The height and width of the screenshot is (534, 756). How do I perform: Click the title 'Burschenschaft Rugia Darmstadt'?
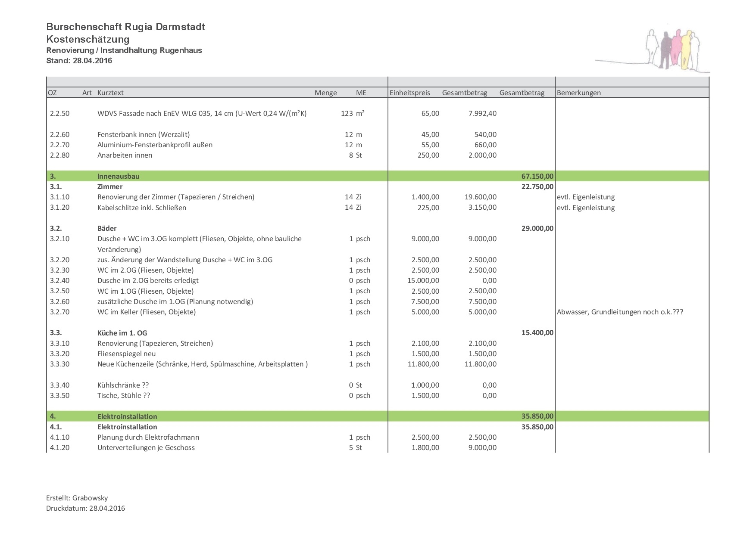pos(125,27)
